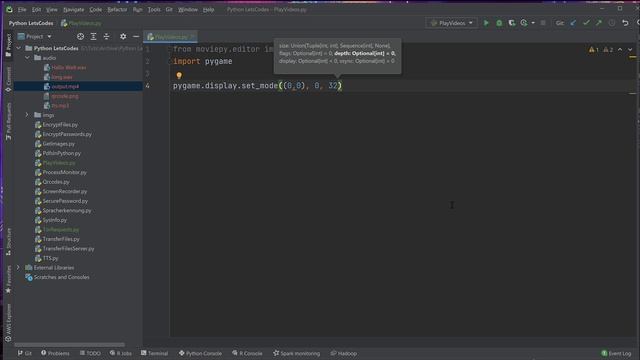Screen dimensions: 640x360
Task: Click the Rollback undo arrow icon
Action: (x=625, y=23)
